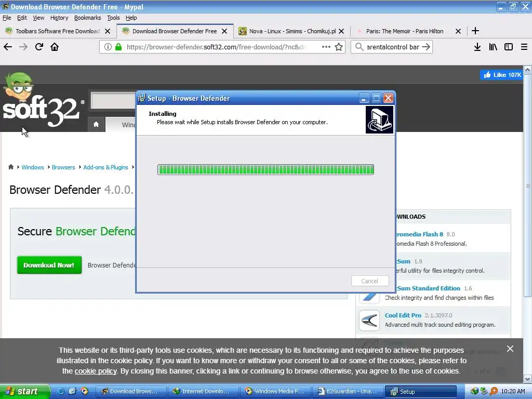Close the Toolbars Software Free Download tab

pyautogui.click(x=108, y=31)
